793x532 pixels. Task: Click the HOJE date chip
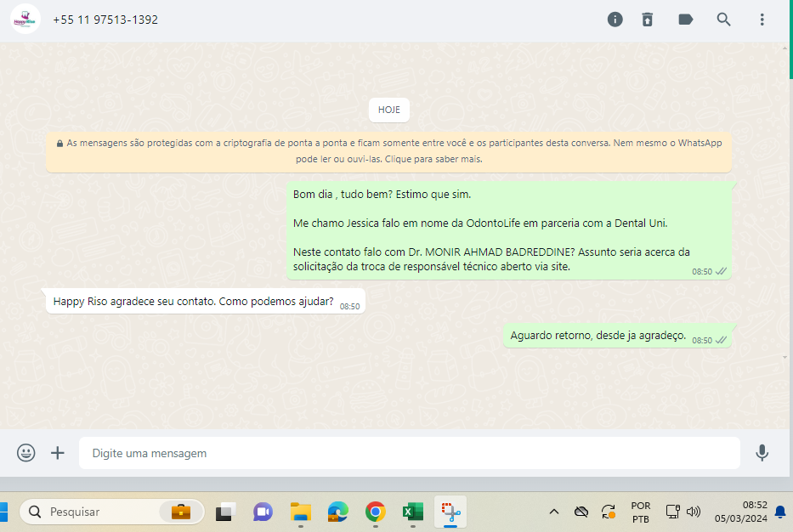coord(389,110)
